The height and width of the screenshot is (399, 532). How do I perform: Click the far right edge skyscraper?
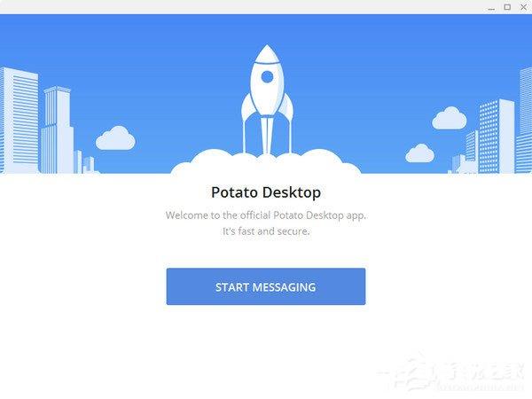coord(524,121)
